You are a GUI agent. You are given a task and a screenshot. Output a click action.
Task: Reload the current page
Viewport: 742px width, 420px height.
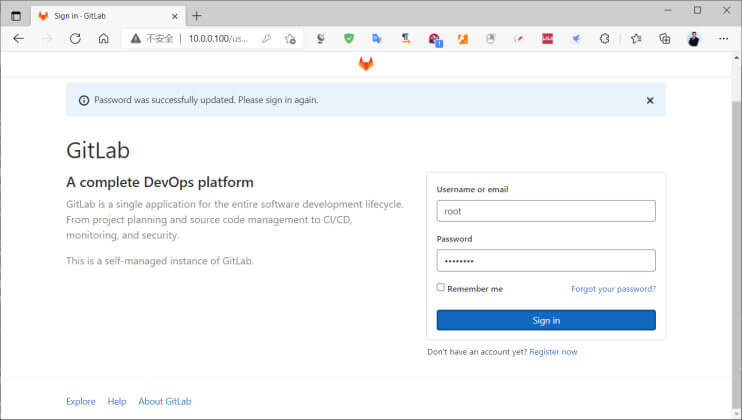click(x=75, y=39)
